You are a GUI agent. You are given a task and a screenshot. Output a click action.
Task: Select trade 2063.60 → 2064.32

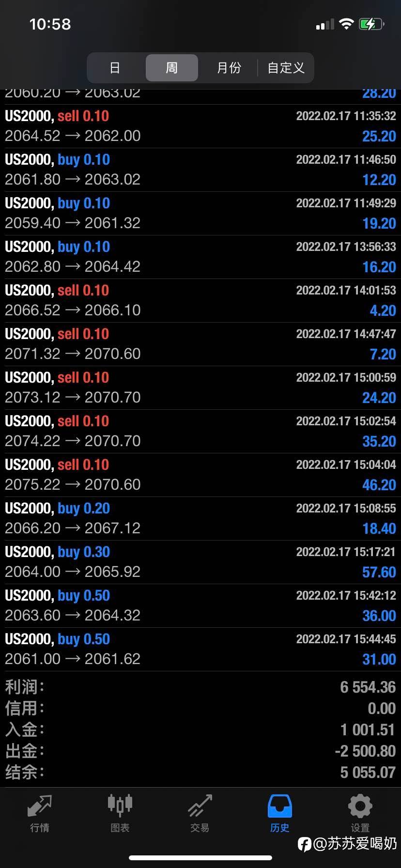point(200,605)
